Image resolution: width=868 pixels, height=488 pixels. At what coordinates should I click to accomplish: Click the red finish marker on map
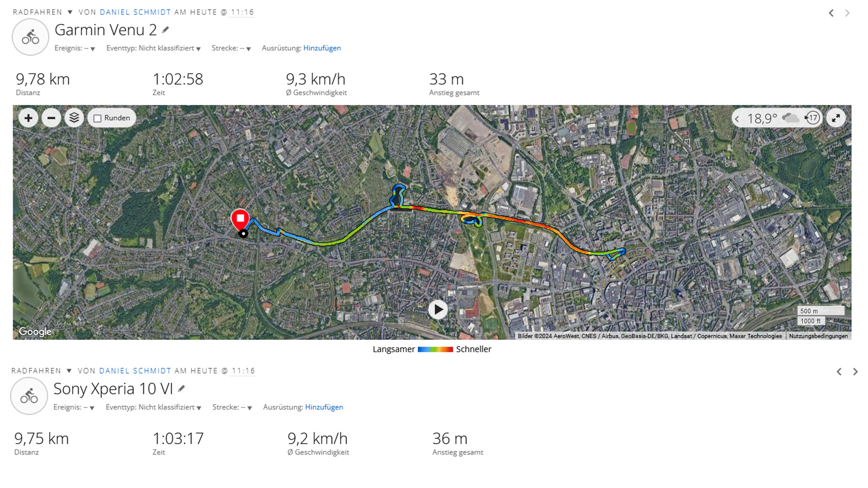[240, 219]
